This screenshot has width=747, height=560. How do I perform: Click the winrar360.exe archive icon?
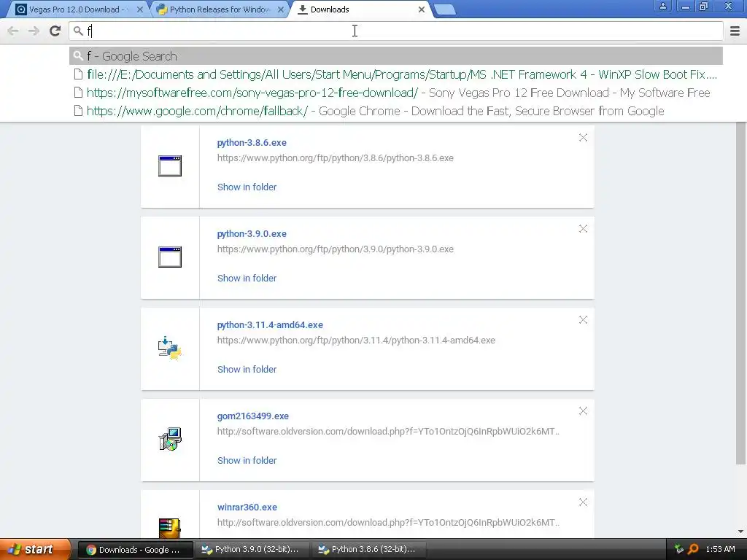(170, 528)
